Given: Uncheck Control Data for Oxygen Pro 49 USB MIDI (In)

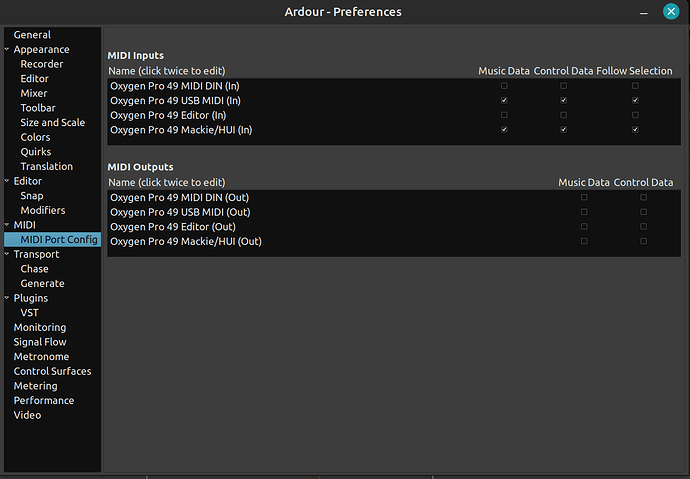Looking at the screenshot, I should (x=564, y=101).
